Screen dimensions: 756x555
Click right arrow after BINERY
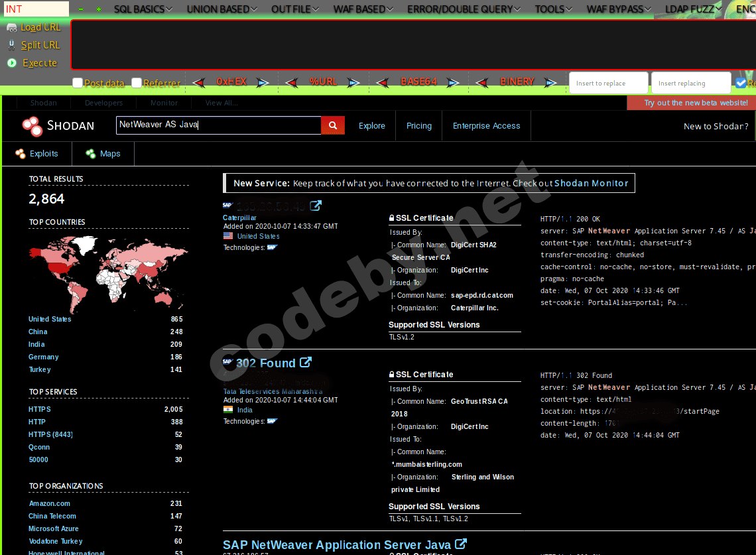point(550,82)
